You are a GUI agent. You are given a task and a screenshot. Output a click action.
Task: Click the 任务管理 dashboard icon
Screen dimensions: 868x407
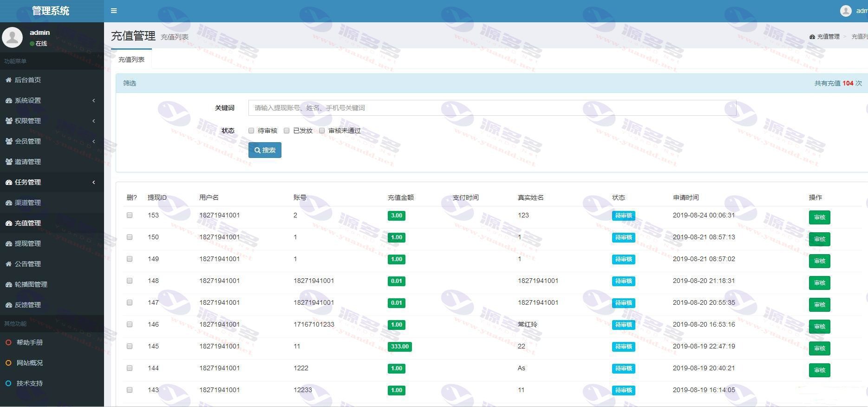click(8, 182)
